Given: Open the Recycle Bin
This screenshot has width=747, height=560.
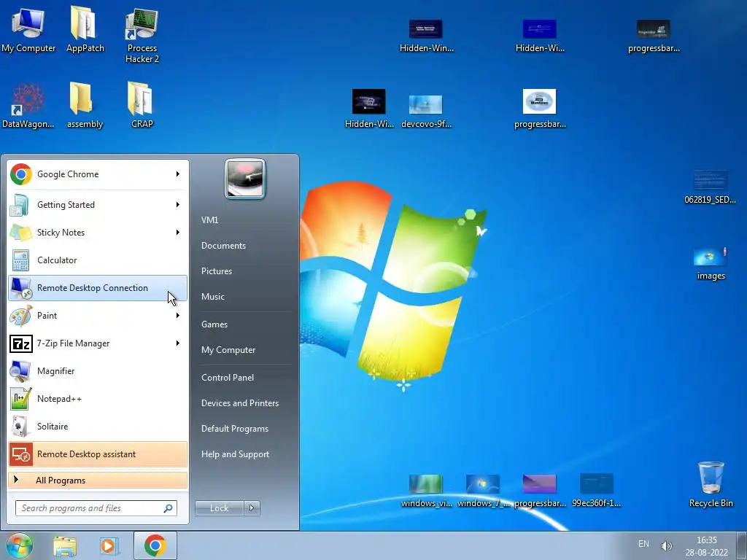Looking at the screenshot, I should (x=711, y=485).
